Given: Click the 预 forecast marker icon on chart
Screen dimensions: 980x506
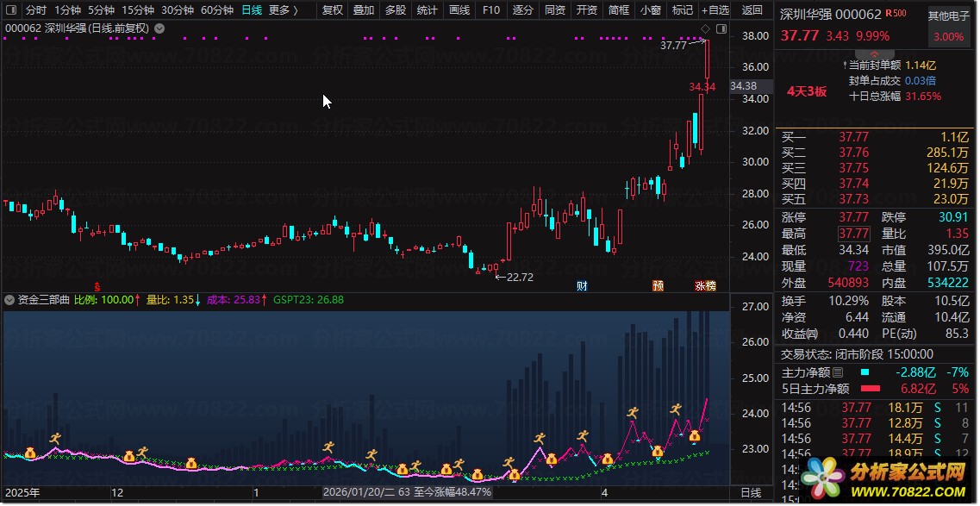Looking at the screenshot, I should coord(659,285).
